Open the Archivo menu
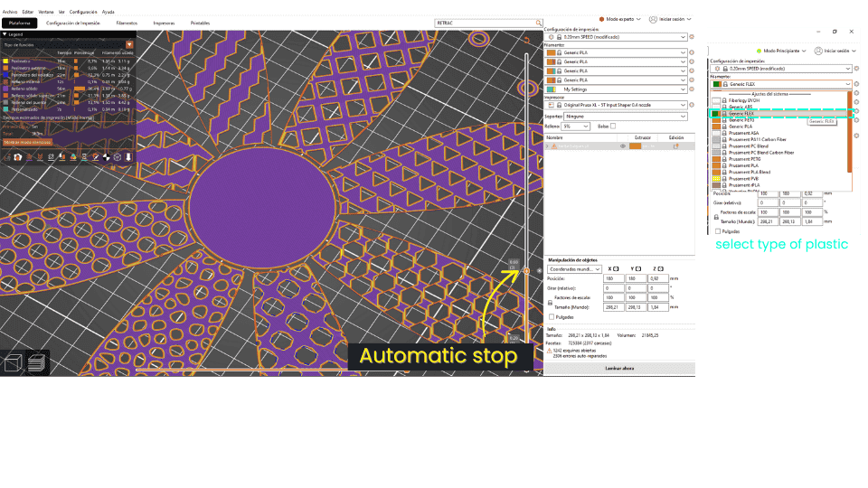The image size is (868, 488). [10, 12]
